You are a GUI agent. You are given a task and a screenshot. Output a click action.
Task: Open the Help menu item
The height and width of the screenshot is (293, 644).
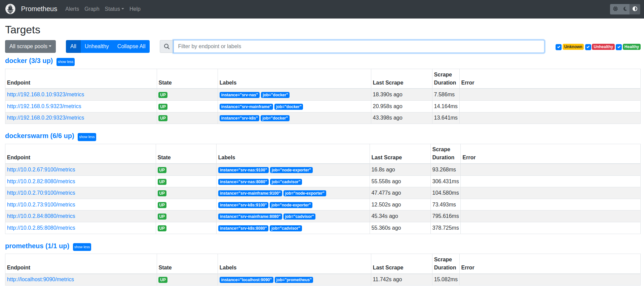pos(135,9)
